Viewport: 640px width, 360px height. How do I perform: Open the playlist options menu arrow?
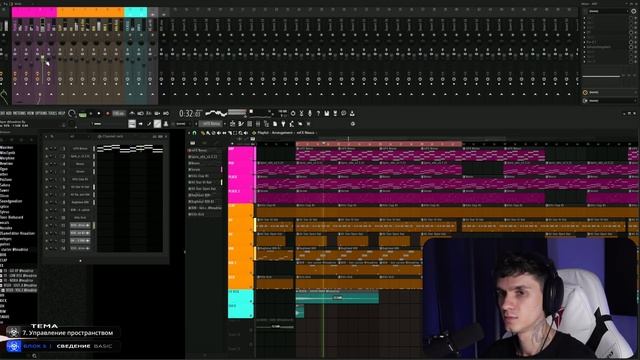[189, 133]
